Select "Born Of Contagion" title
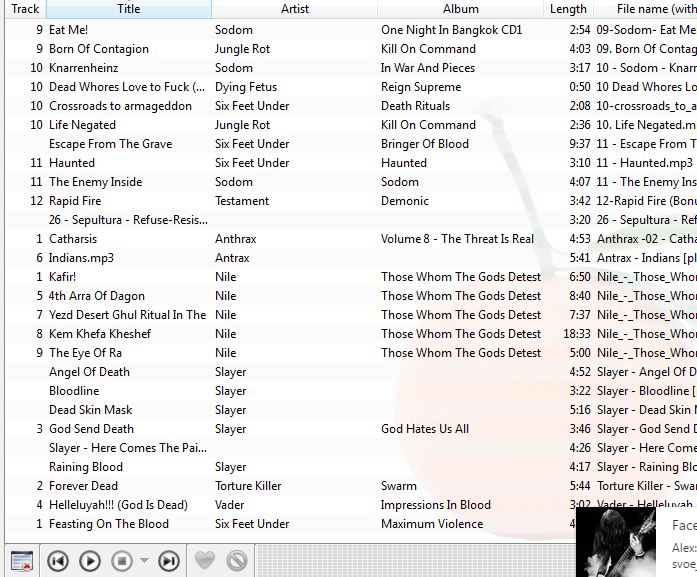The width and height of the screenshot is (697, 577). click(99, 49)
